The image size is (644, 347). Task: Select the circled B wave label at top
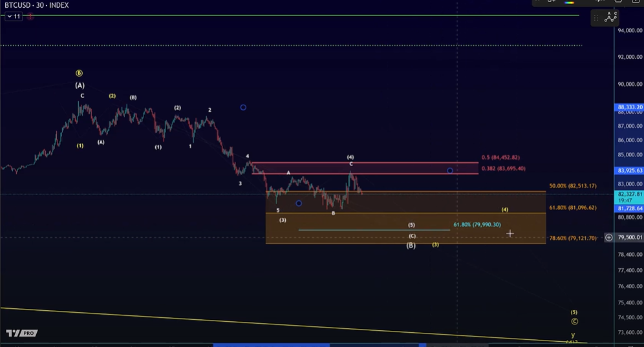point(80,74)
